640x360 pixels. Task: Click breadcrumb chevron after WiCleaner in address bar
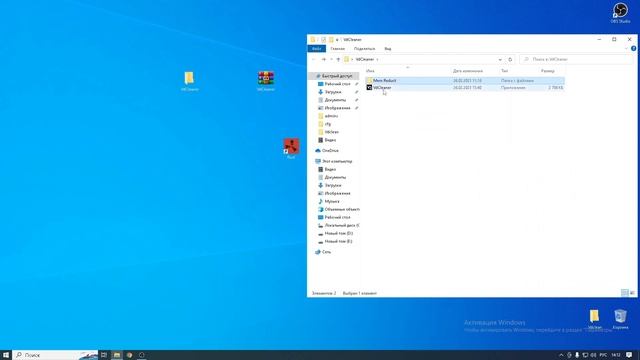377,60
